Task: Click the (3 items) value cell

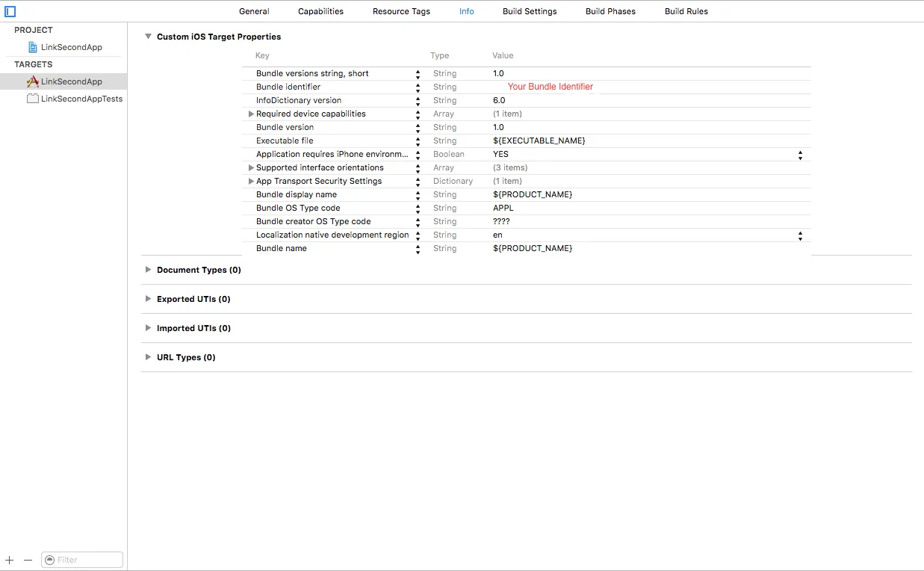Action: click(x=510, y=167)
